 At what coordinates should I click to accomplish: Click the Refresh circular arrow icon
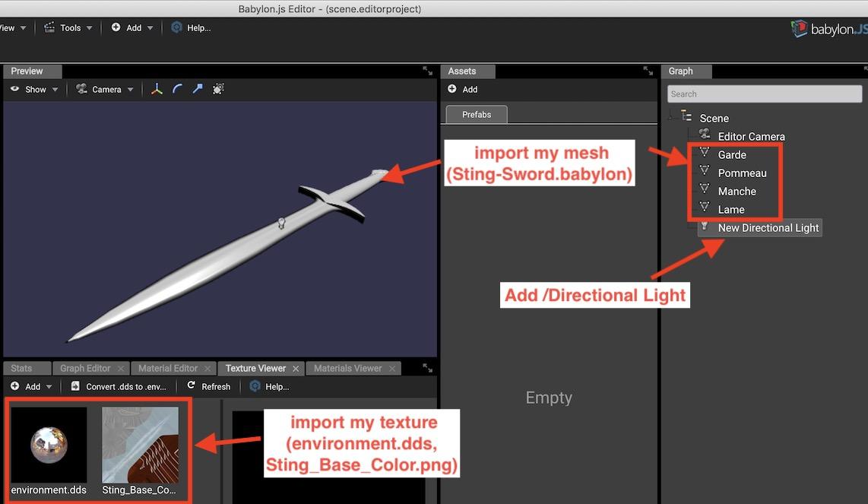191,385
